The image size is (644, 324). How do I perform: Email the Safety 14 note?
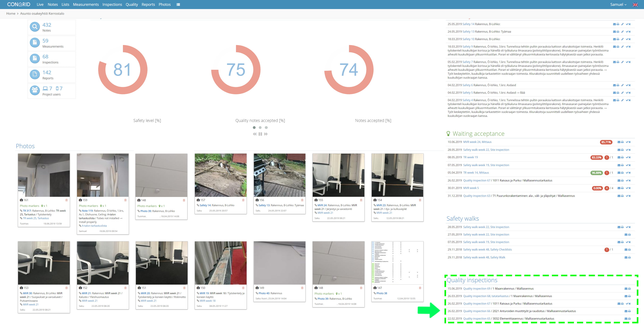pyautogui.click(x=614, y=24)
